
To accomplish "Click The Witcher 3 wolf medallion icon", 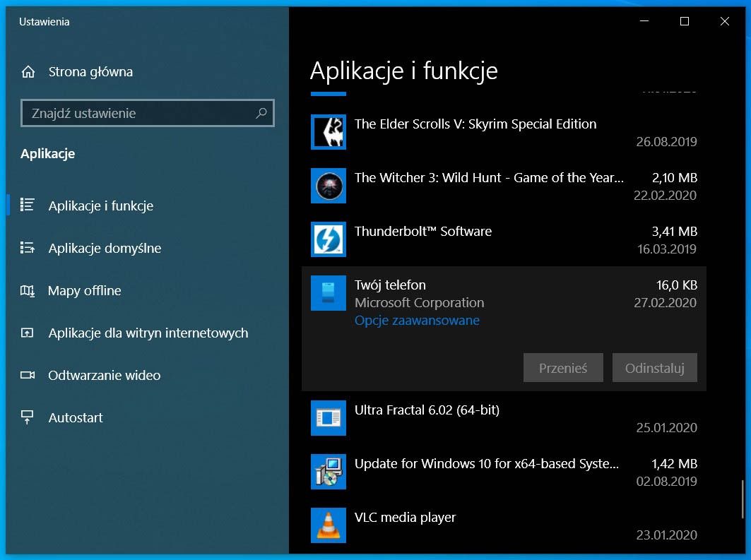I will point(329,186).
